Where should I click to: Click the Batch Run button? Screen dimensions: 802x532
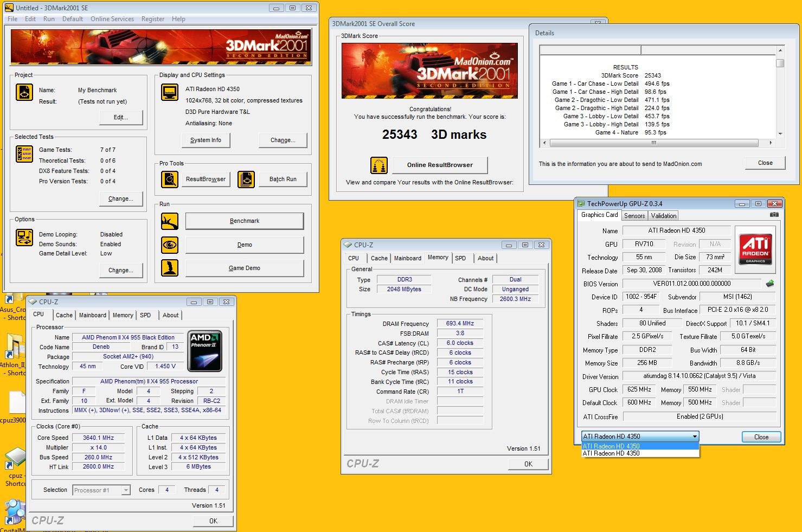pos(283,180)
